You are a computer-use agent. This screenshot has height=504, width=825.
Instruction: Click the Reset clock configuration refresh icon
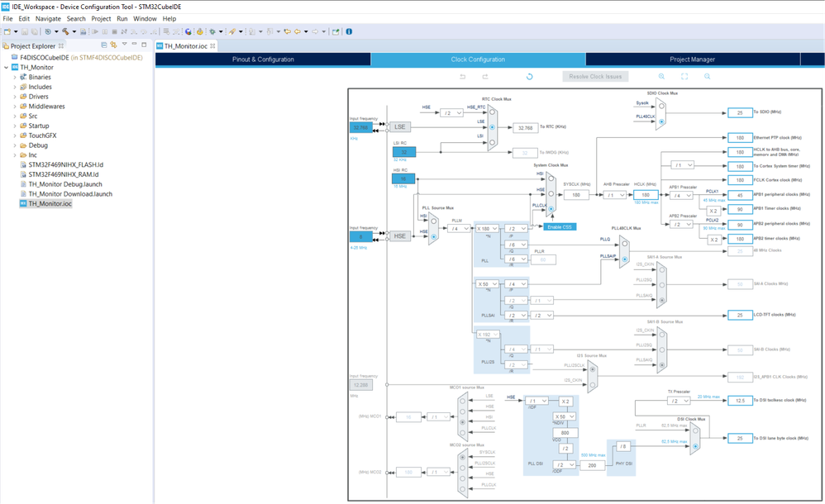point(529,76)
